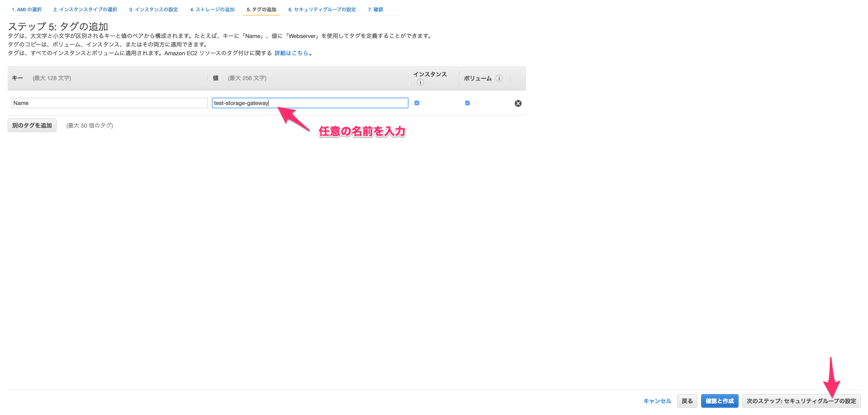
Task: Open the ボリューム column info icon
Action: pos(499,78)
